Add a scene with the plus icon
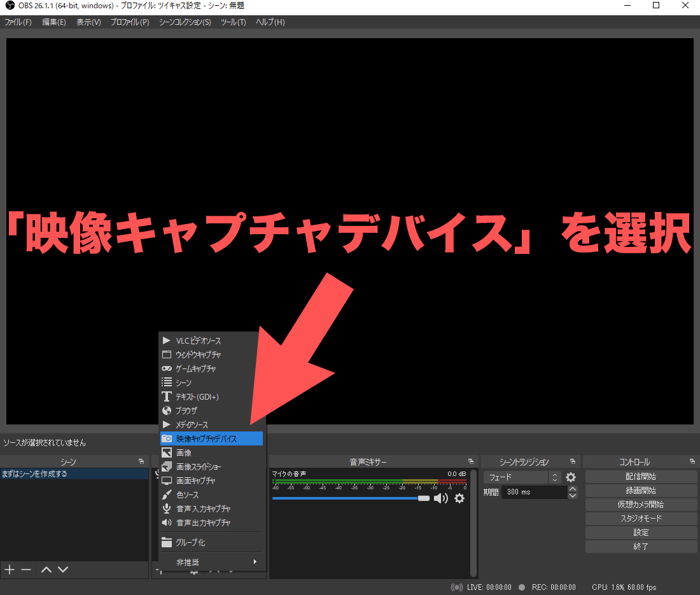Screen dimensions: 700x595 coord(10,570)
